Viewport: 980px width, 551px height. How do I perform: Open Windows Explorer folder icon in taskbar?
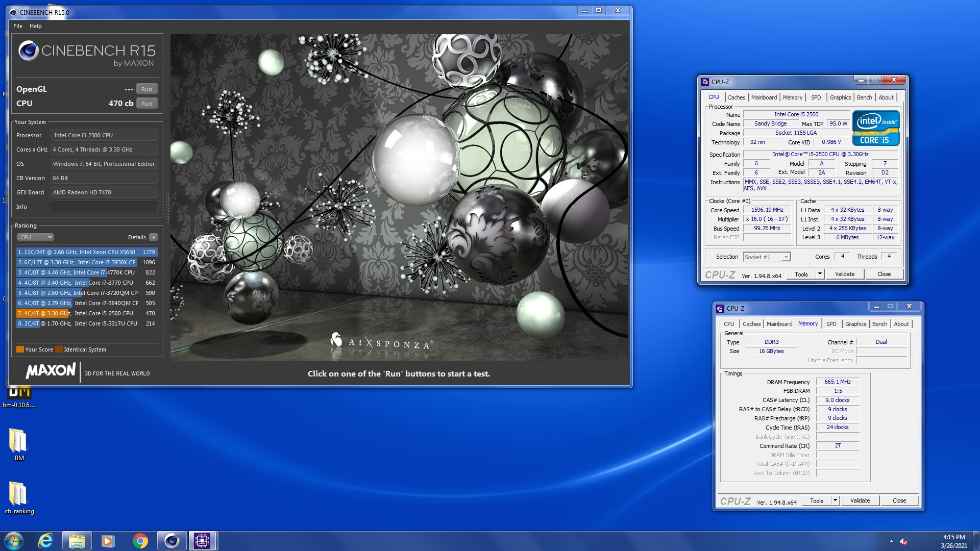point(77,541)
